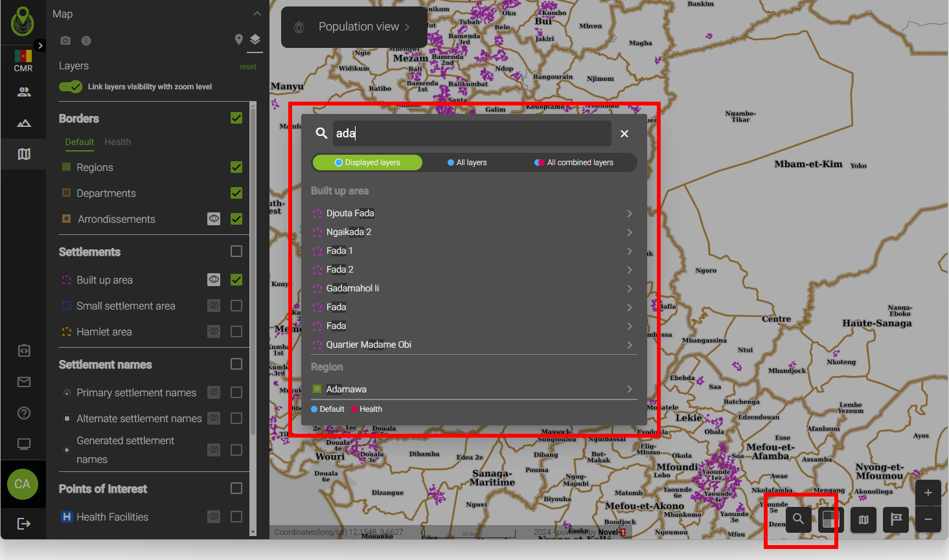Open the Adamawa region result chevron

[629, 389]
